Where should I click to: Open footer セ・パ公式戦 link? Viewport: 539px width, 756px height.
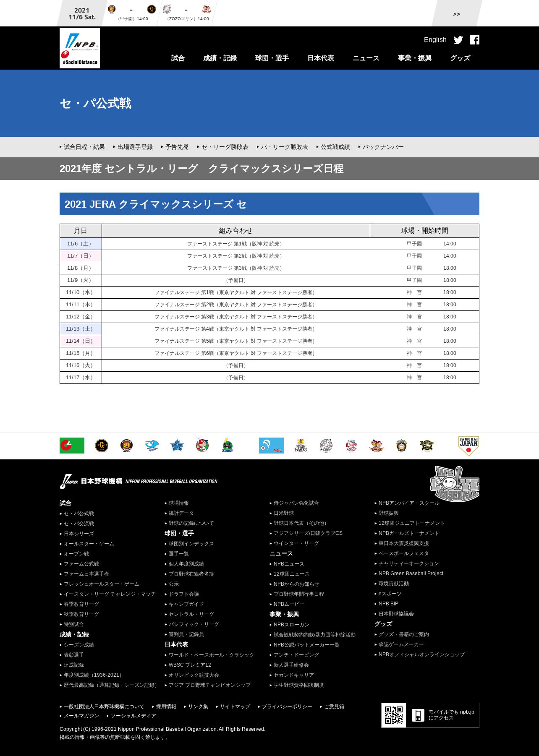[x=77, y=514]
